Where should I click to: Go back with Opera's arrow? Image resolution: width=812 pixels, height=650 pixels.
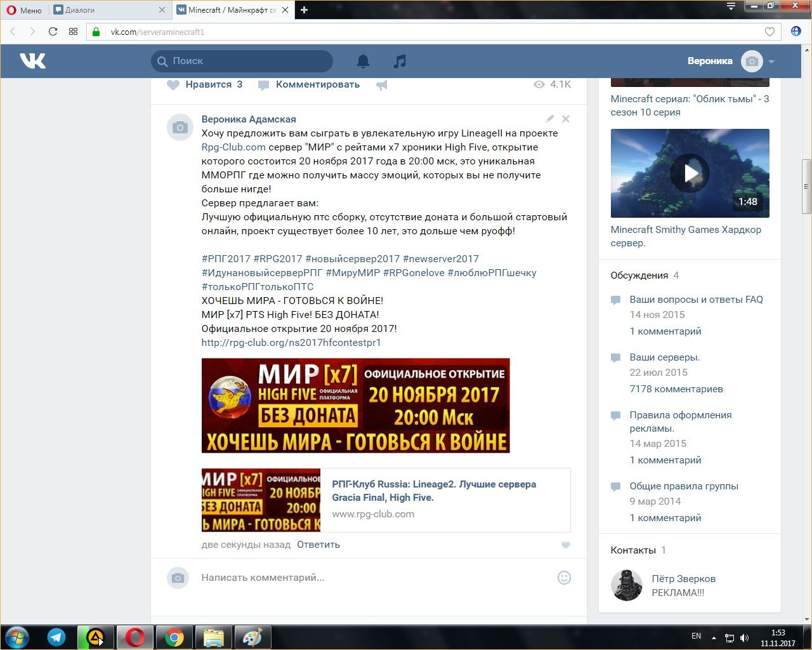tap(13, 32)
